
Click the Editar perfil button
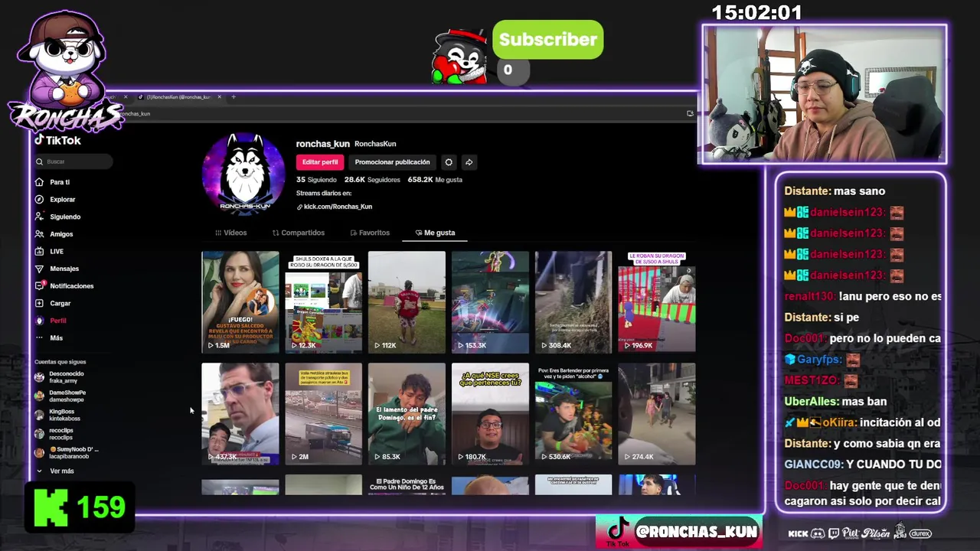point(320,162)
